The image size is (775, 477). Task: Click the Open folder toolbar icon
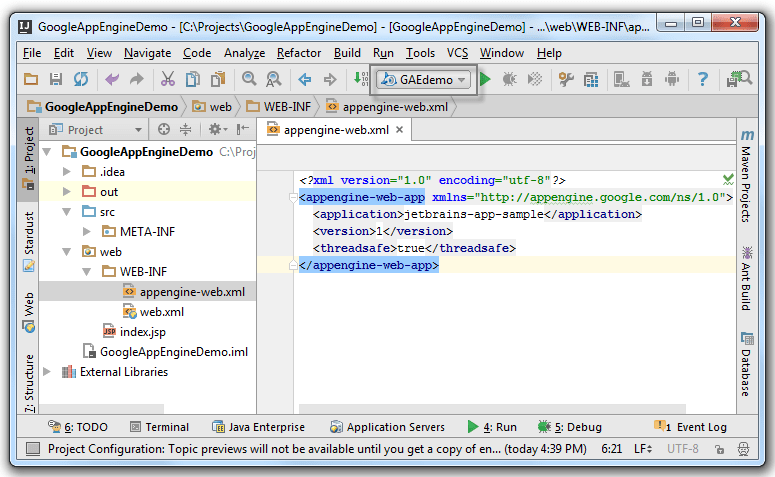tap(31, 79)
